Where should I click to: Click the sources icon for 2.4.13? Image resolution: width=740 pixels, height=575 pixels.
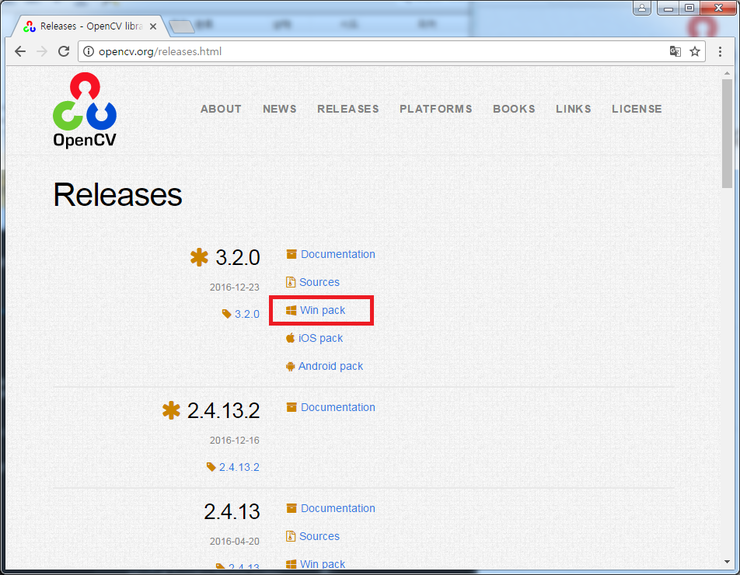click(291, 536)
